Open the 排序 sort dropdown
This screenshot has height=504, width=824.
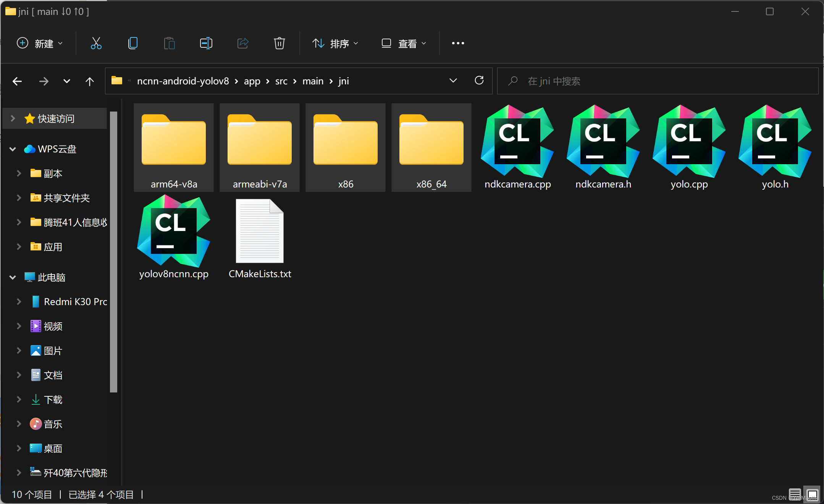[x=335, y=43]
